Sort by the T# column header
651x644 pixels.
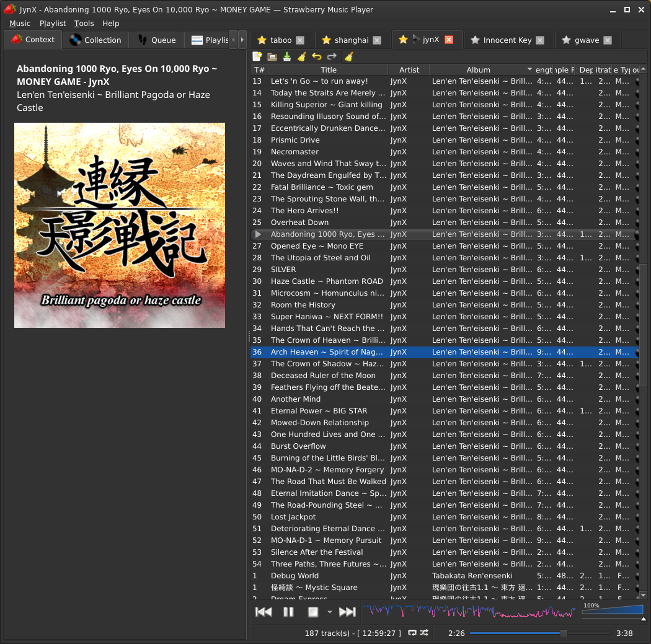pyautogui.click(x=260, y=69)
